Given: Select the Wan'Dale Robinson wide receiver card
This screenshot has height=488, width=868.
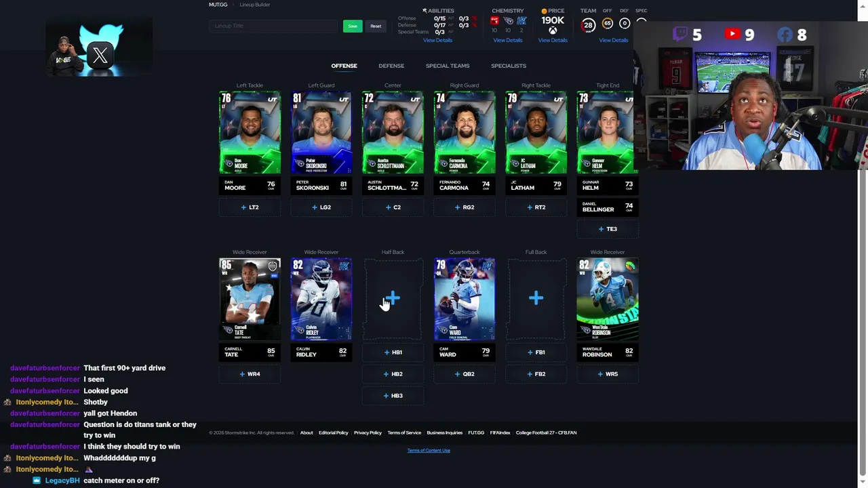Looking at the screenshot, I should (x=608, y=300).
